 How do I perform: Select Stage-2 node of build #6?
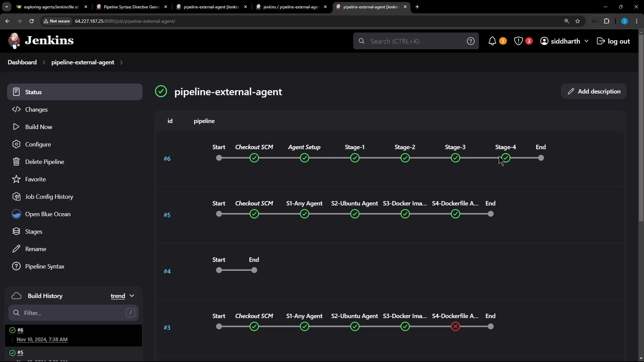pyautogui.click(x=405, y=158)
